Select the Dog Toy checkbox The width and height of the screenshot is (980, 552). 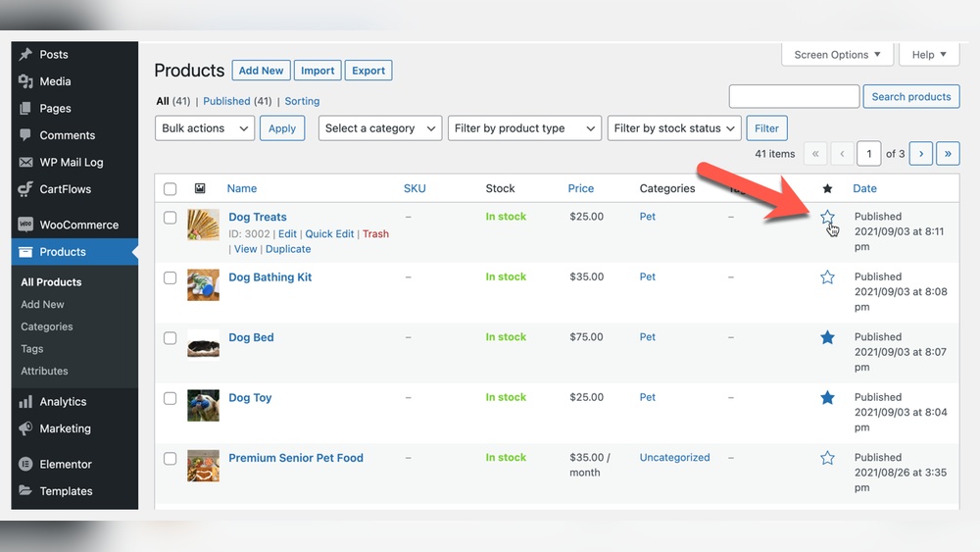170,398
